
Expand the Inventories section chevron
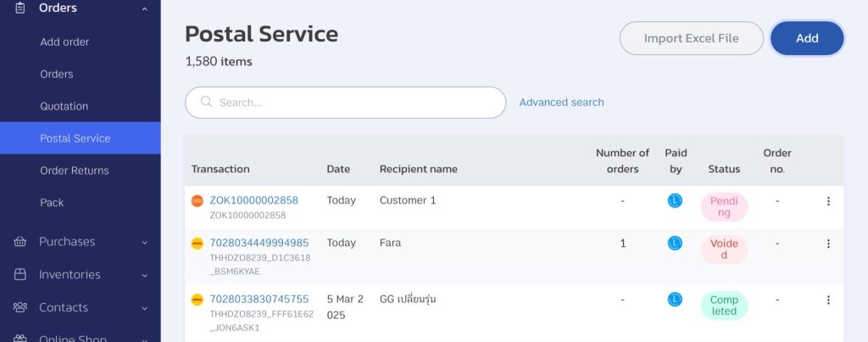click(x=144, y=275)
